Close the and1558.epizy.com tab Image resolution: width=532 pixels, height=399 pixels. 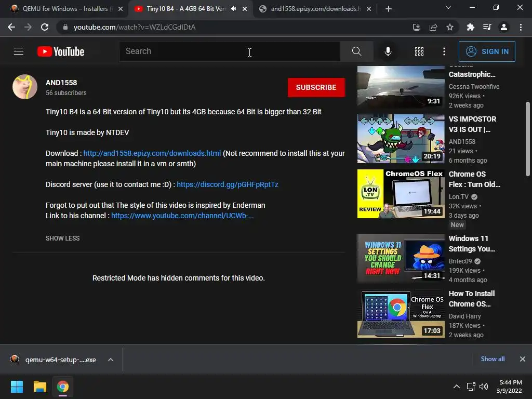(369, 9)
